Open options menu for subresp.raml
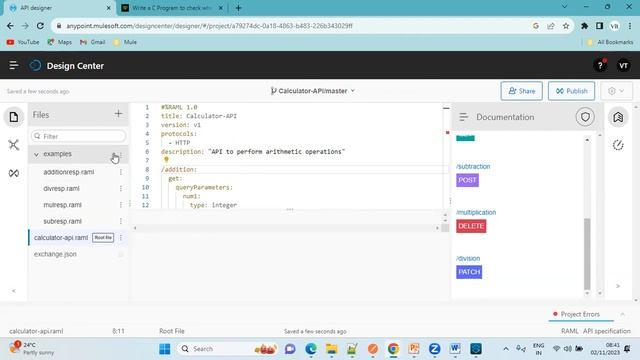The height and width of the screenshot is (360, 640). click(x=121, y=221)
